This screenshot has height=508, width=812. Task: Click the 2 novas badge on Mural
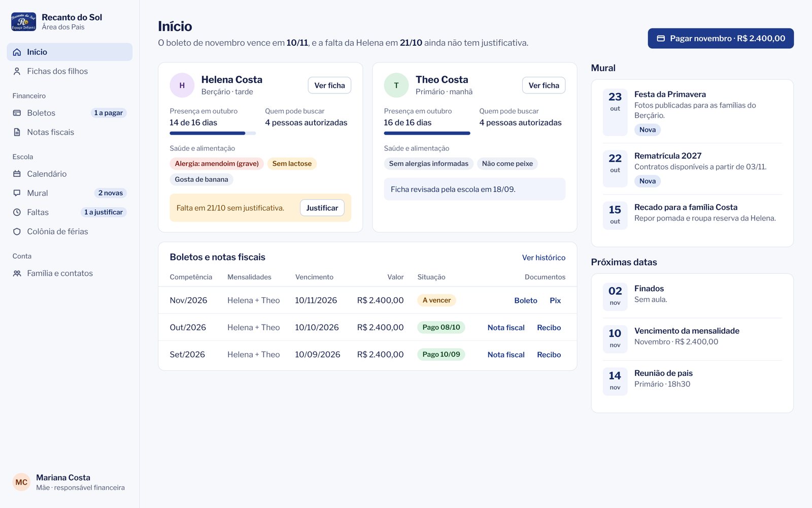click(111, 193)
